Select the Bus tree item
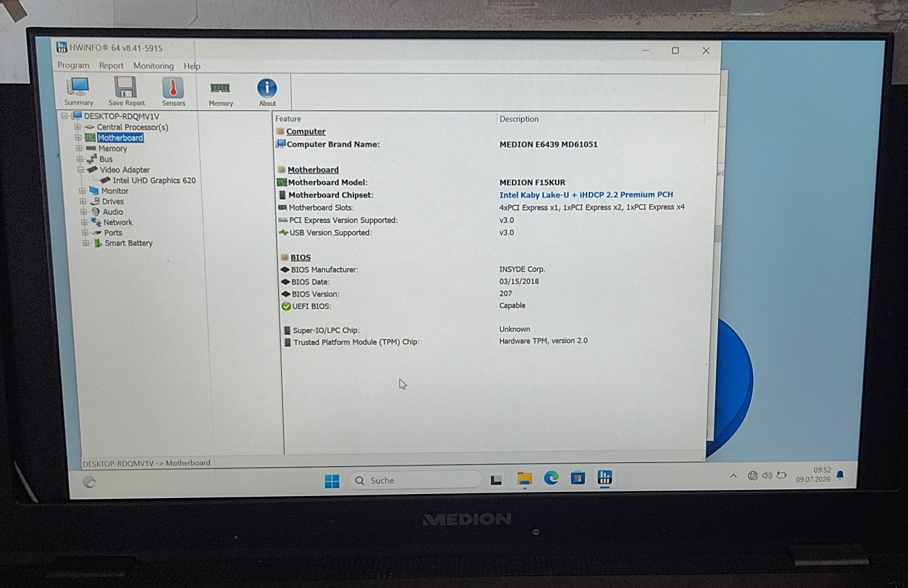This screenshot has height=588, width=908. (x=106, y=159)
